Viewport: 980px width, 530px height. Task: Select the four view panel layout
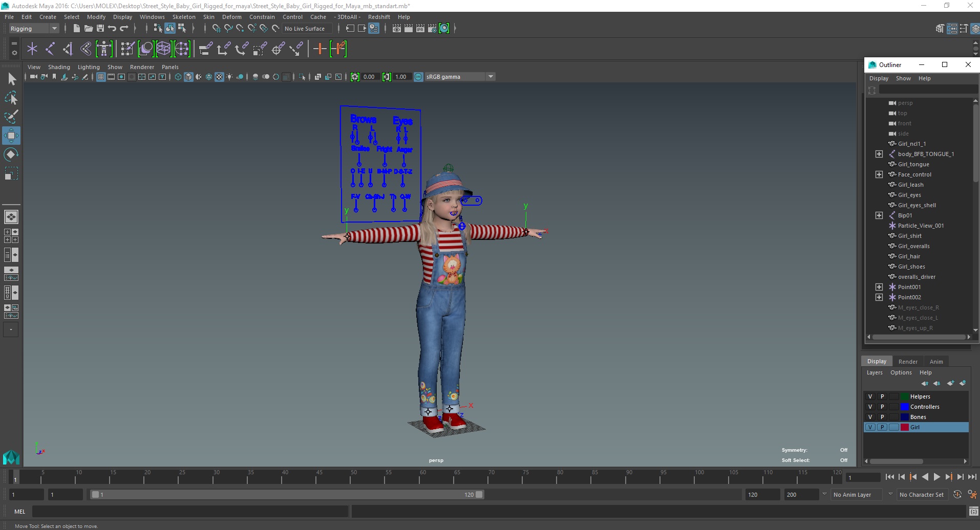(11, 236)
